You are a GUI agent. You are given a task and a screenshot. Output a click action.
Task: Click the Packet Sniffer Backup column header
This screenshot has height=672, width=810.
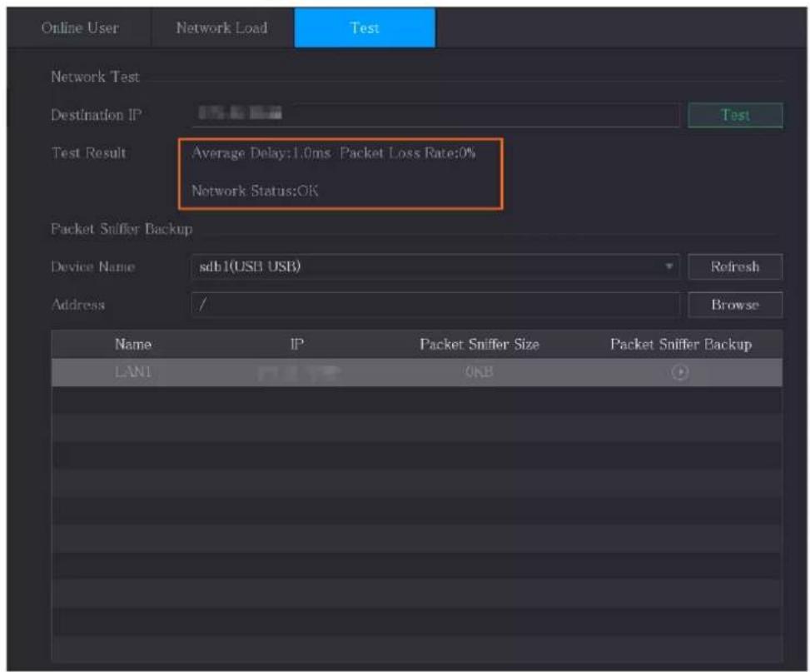pos(681,344)
